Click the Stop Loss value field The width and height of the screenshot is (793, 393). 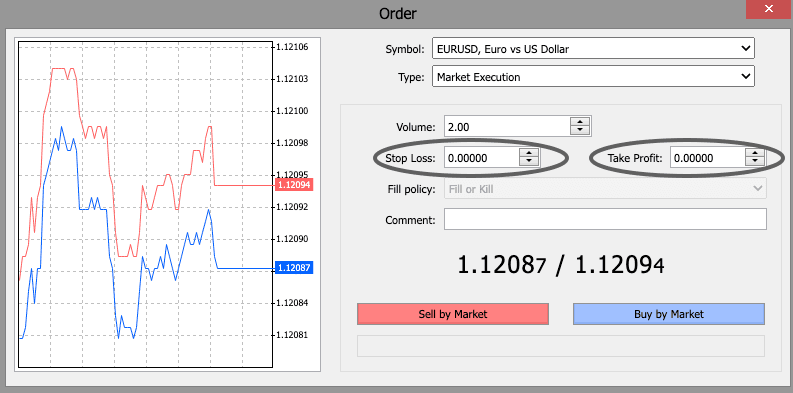pos(481,158)
